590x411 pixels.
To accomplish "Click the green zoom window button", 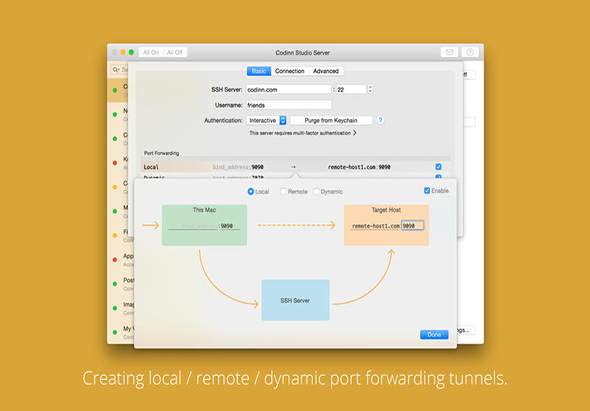I will coord(131,52).
